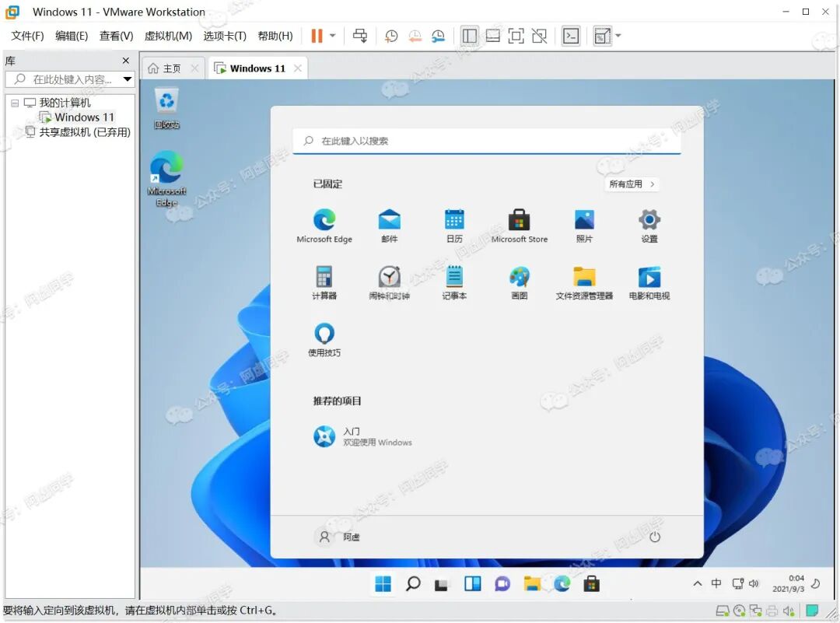Open the 使用技巧 tips app
The width and height of the screenshot is (840, 623).
324,340
